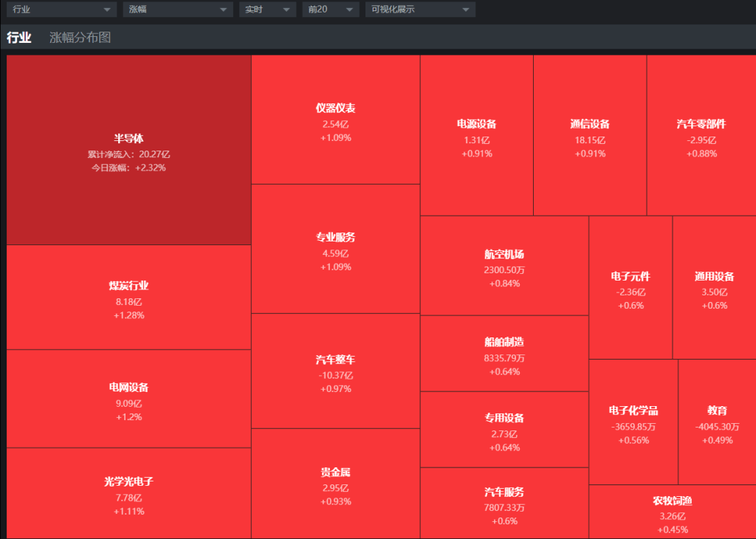Viewport: 756px width, 539px height.
Task: Open the 可视化展示 display mode dropdown
Action: pyautogui.click(x=419, y=10)
